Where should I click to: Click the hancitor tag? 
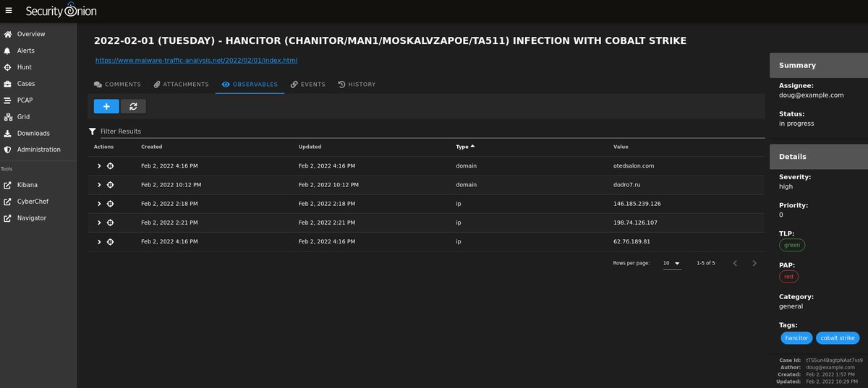[796, 338]
